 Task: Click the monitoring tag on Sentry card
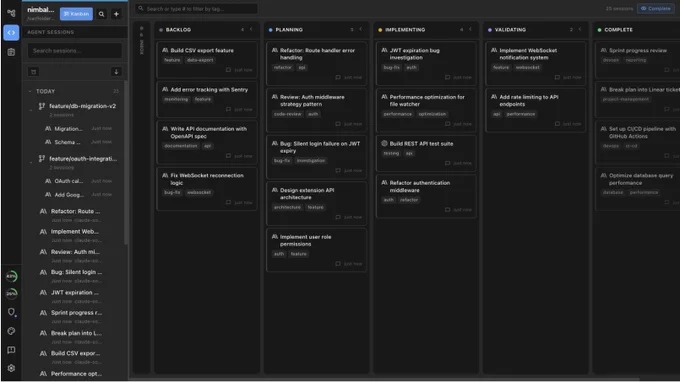point(176,99)
